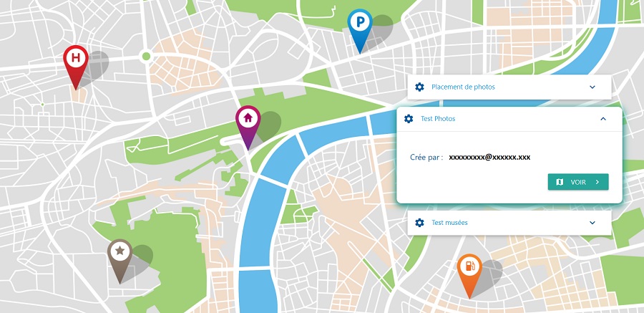Select the Test musées entry label
The height and width of the screenshot is (313, 644).
click(x=449, y=223)
